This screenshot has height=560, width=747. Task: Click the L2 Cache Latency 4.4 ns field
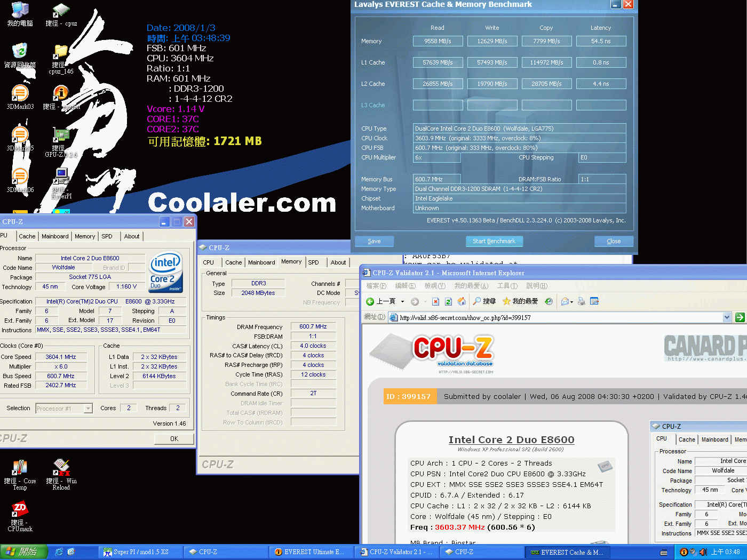point(601,84)
